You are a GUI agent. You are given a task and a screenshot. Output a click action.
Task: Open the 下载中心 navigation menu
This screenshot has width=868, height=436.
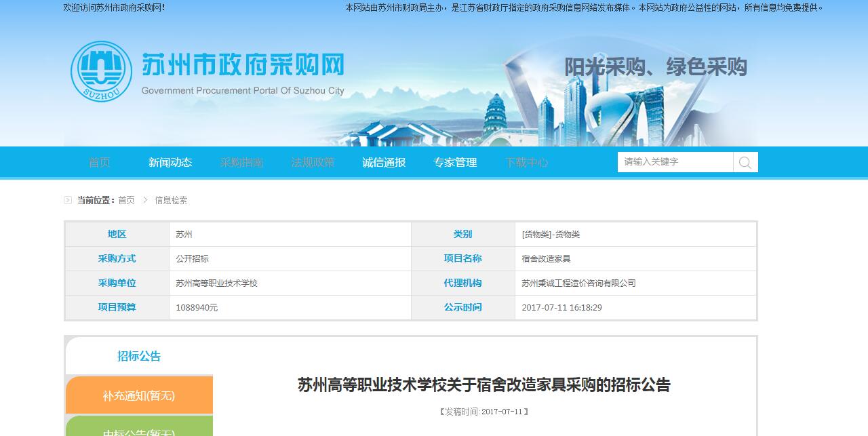click(x=526, y=162)
